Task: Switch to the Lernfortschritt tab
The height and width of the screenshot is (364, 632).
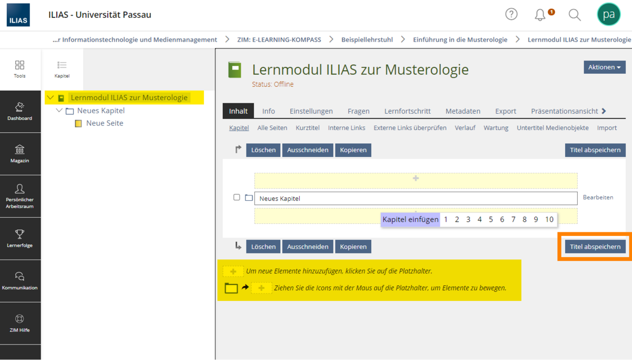Action: pyautogui.click(x=408, y=111)
